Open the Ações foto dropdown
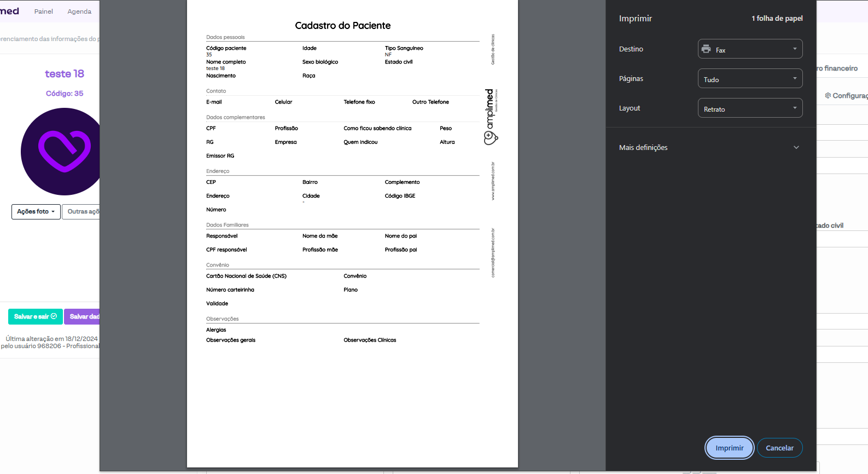Viewport: 868px width, 474px height. point(36,212)
